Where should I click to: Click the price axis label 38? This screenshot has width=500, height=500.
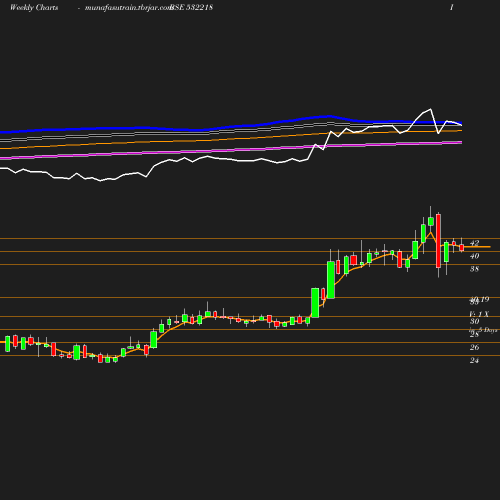click(x=474, y=269)
